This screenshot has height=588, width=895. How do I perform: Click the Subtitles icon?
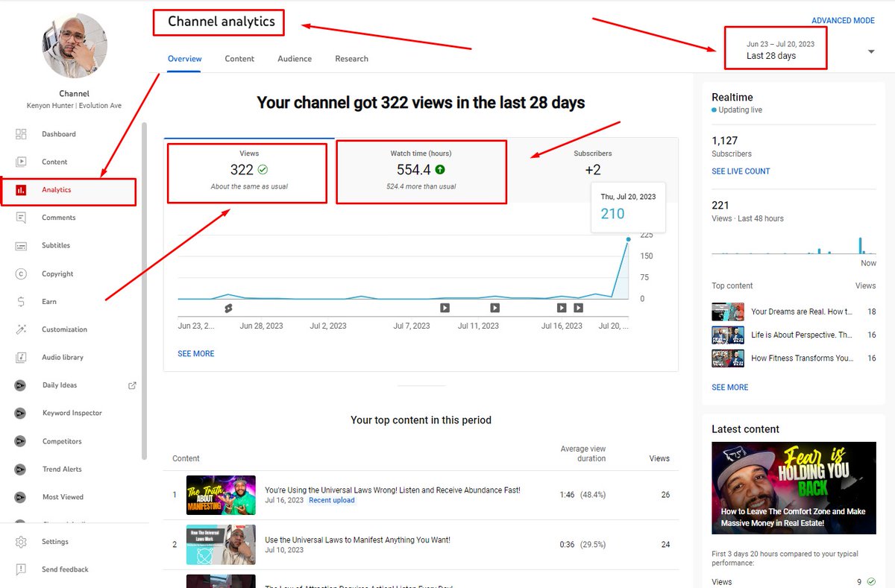[x=21, y=245]
